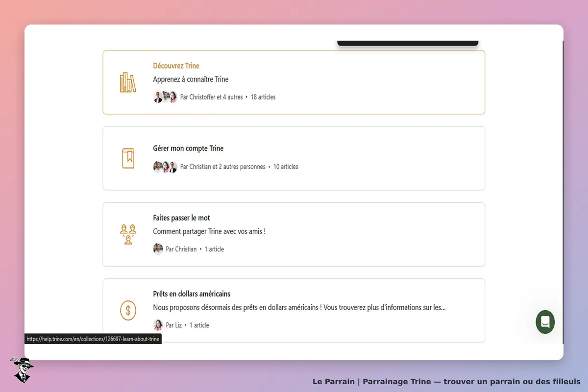This screenshot has height=392, width=588.
Task: Open the Découvrez Trine collection title
Action: [176, 66]
